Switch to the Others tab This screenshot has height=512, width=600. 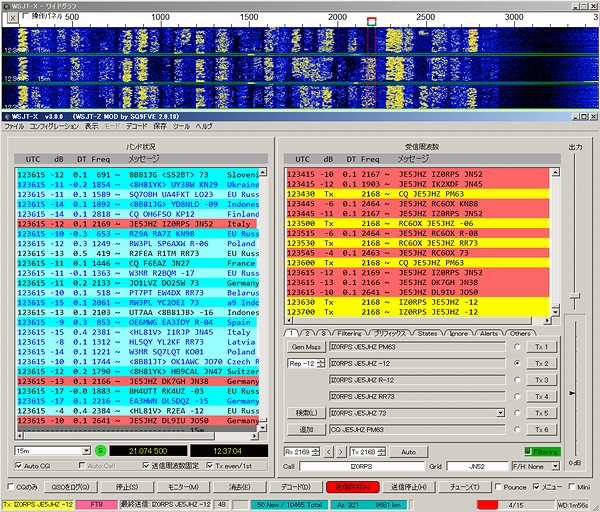(x=520, y=333)
